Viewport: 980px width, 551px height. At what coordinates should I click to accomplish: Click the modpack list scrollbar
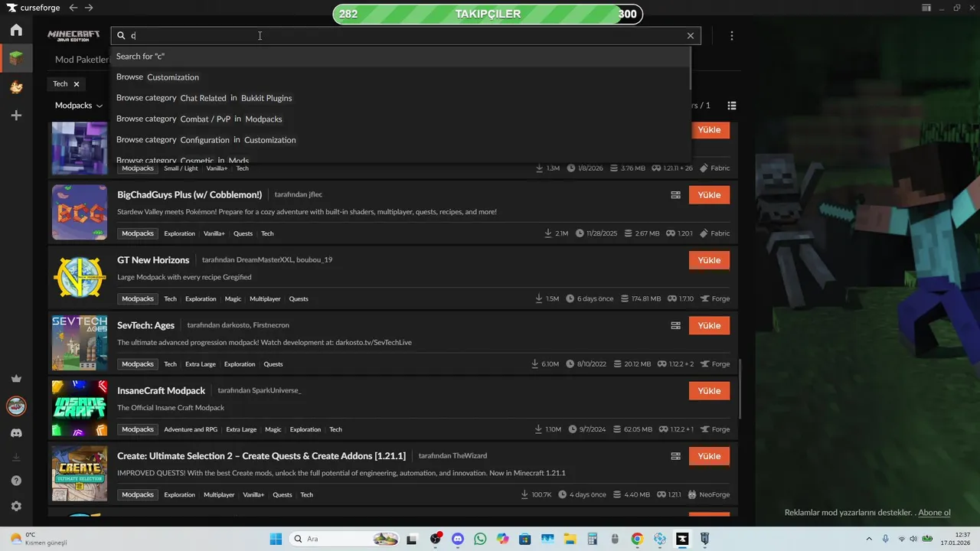click(740, 389)
